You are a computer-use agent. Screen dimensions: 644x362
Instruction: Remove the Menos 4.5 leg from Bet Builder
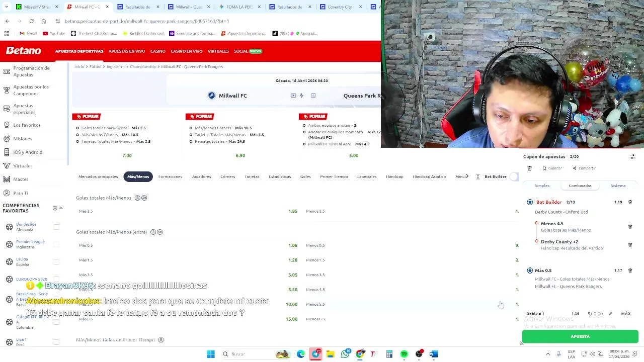pos(630,227)
